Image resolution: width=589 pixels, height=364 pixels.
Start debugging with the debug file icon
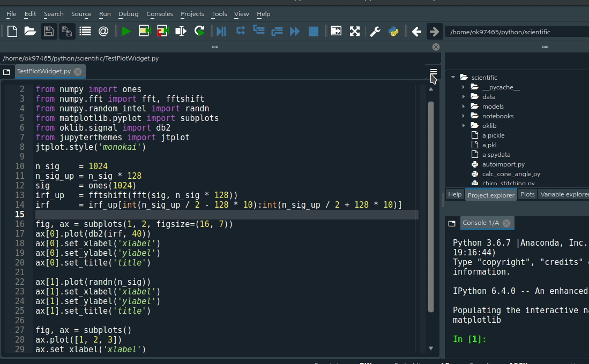click(222, 31)
